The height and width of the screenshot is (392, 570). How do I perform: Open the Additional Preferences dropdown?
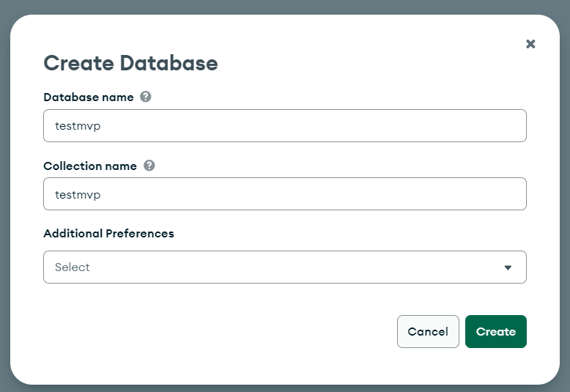(x=284, y=267)
